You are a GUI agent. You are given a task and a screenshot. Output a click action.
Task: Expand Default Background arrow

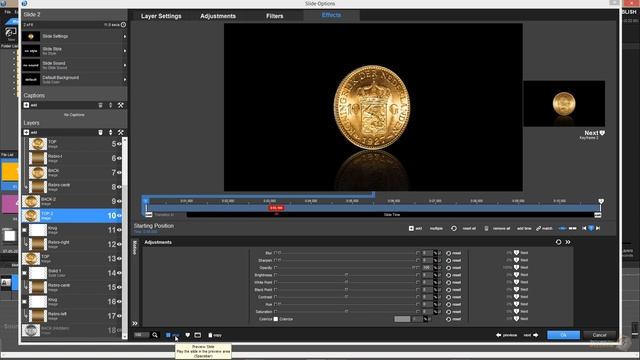125,80
